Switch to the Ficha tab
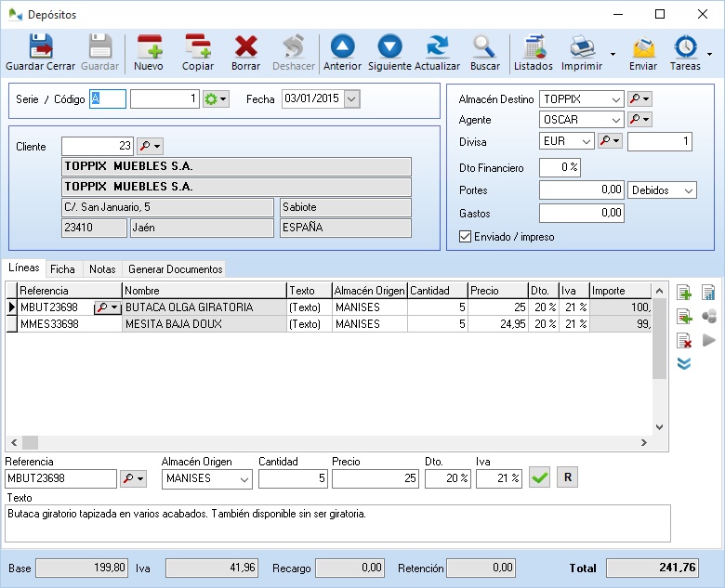Screen dimensions: 725x588 [x=63, y=269]
